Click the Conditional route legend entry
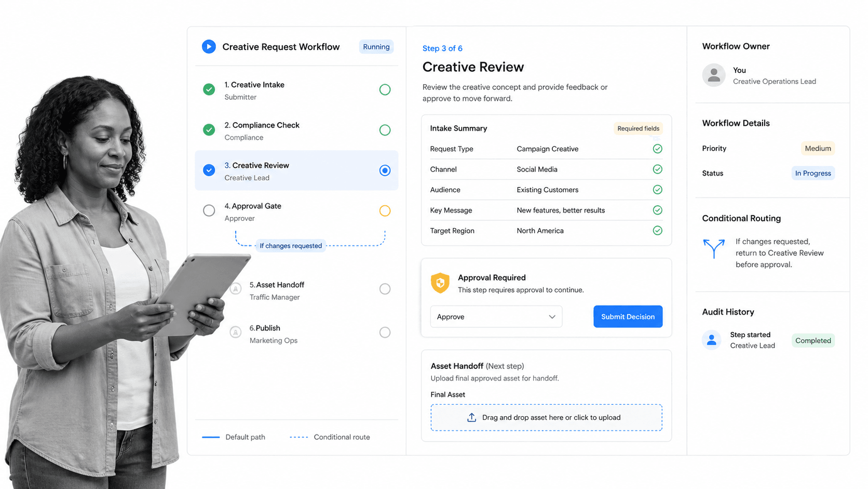The height and width of the screenshot is (489, 868). pos(330,437)
